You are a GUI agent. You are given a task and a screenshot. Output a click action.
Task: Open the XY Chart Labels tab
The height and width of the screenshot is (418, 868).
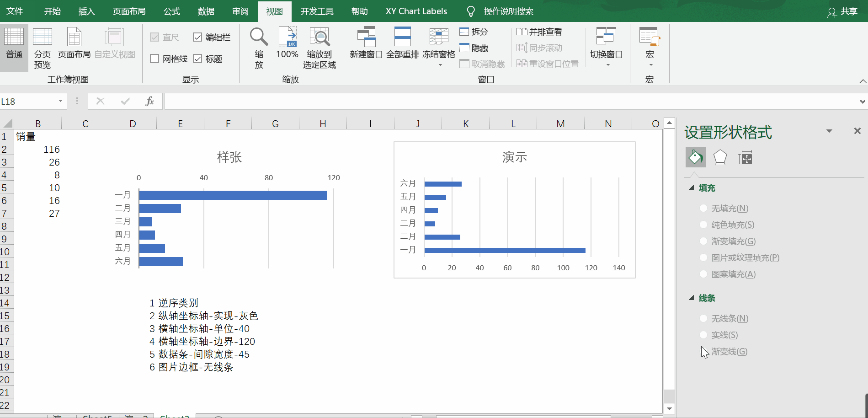[x=416, y=11]
